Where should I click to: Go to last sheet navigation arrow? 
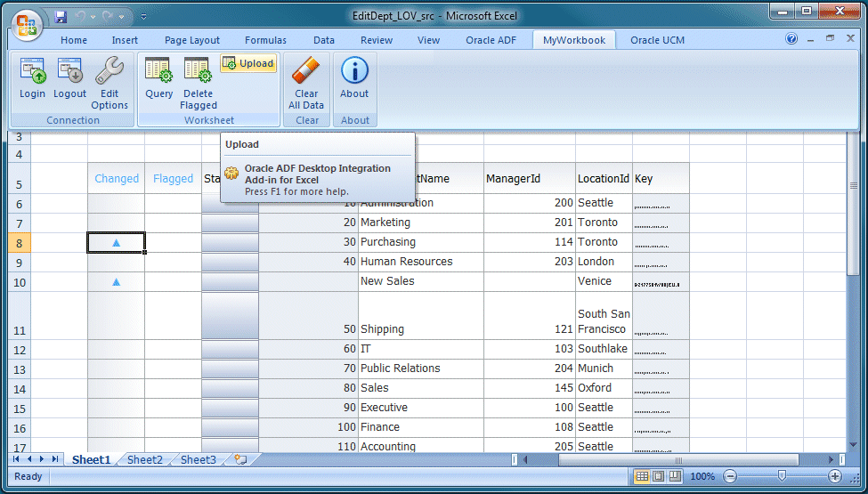(55, 459)
